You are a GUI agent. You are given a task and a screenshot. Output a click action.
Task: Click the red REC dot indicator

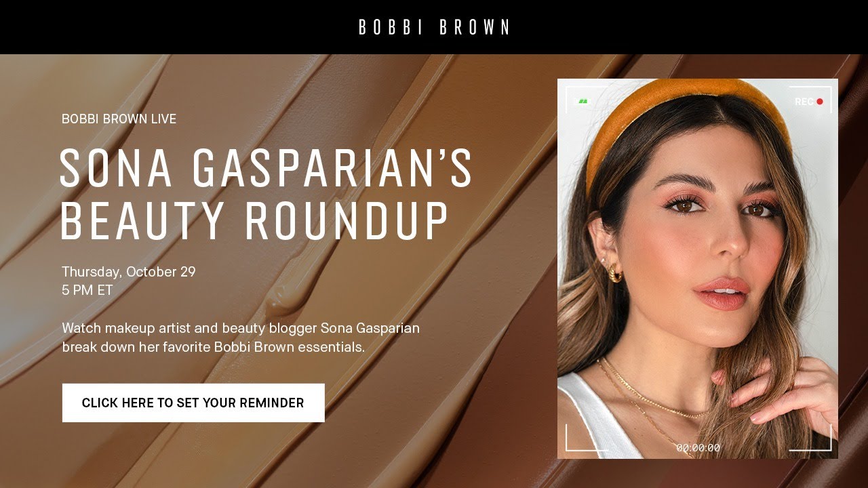[820, 102]
